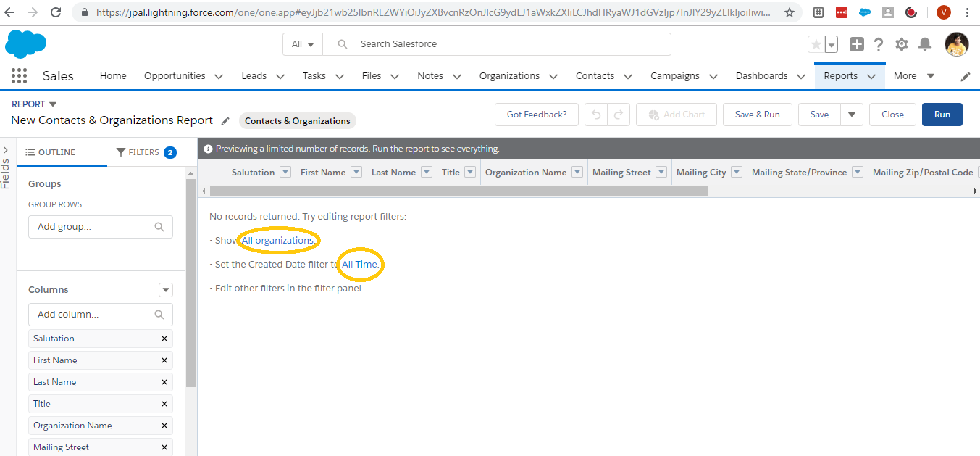980x456 pixels.
Task: Remove the First Name column
Action: [x=164, y=360]
